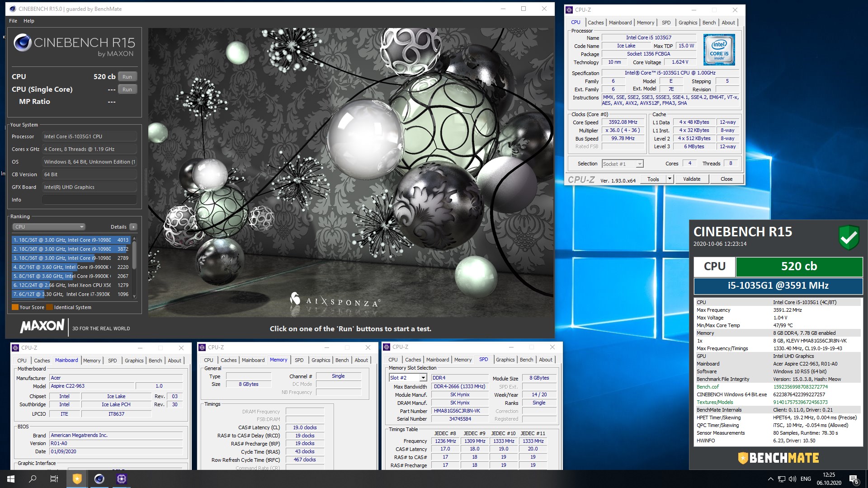
Task: Open Mainboard tab in top CPU-Z window
Action: 620,23
